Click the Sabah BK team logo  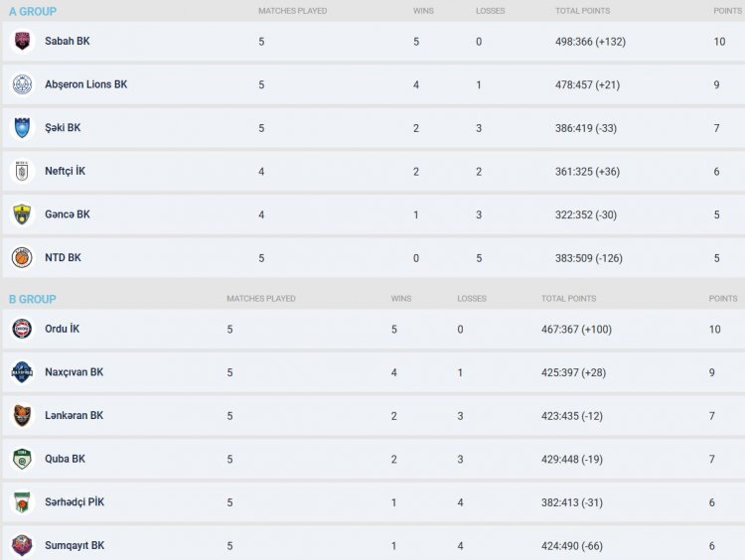(x=22, y=42)
